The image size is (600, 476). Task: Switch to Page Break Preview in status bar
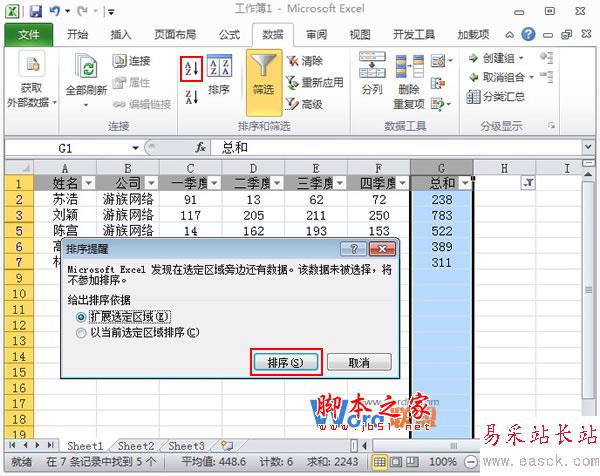click(x=412, y=462)
